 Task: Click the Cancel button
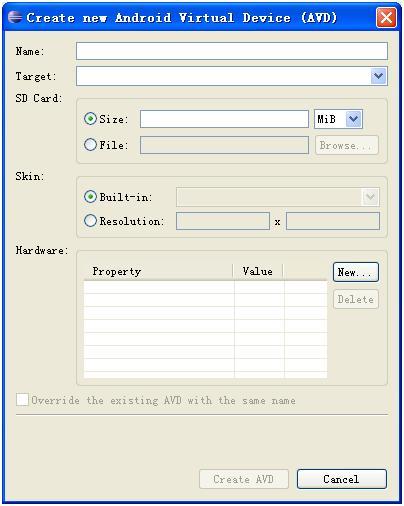point(342,479)
